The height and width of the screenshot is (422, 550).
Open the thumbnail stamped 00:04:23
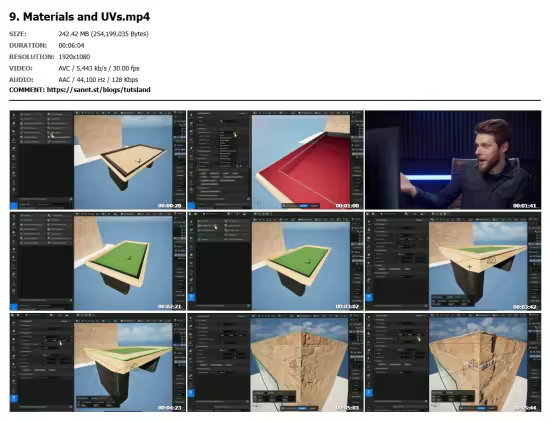[98, 362]
